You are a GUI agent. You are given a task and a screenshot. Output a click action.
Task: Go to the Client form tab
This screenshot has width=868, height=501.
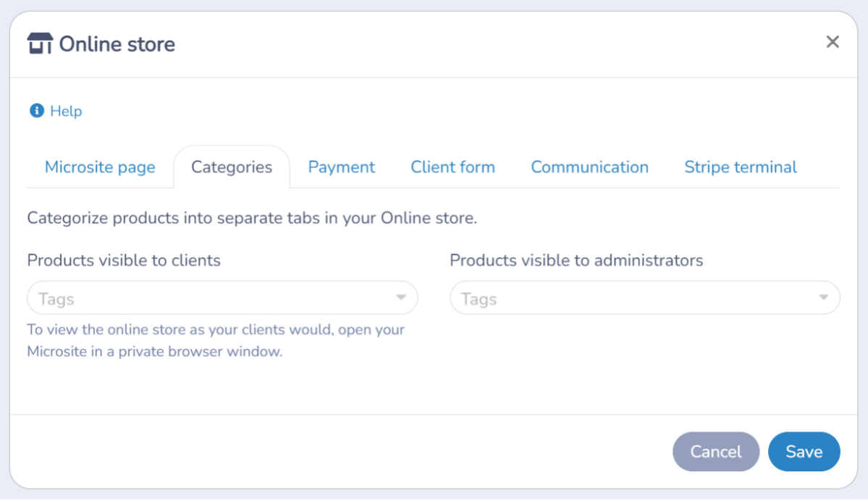pos(452,167)
